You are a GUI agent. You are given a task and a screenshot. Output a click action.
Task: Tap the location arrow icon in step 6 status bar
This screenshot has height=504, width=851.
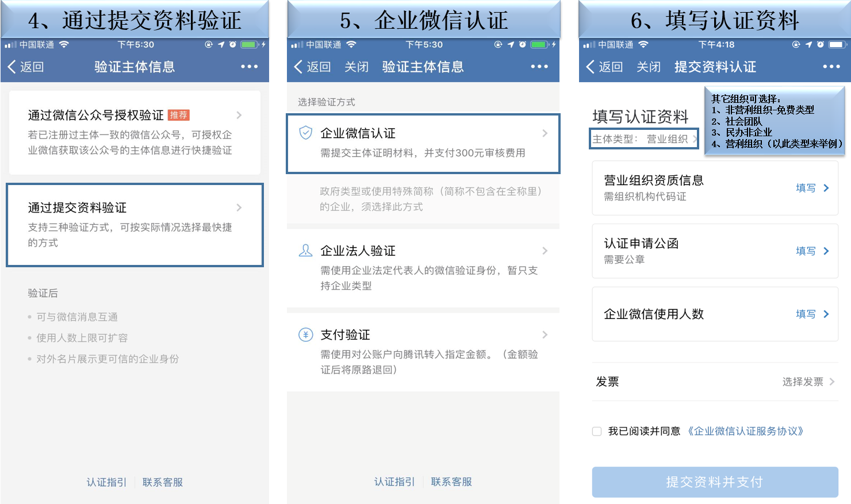(808, 44)
